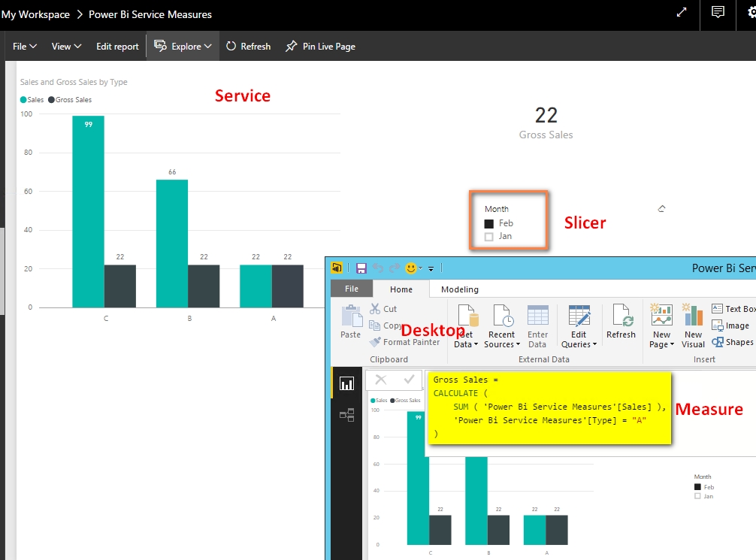The height and width of the screenshot is (560, 756).
Task: Click the Cut scissors icon
Action: tap(375, 309)
